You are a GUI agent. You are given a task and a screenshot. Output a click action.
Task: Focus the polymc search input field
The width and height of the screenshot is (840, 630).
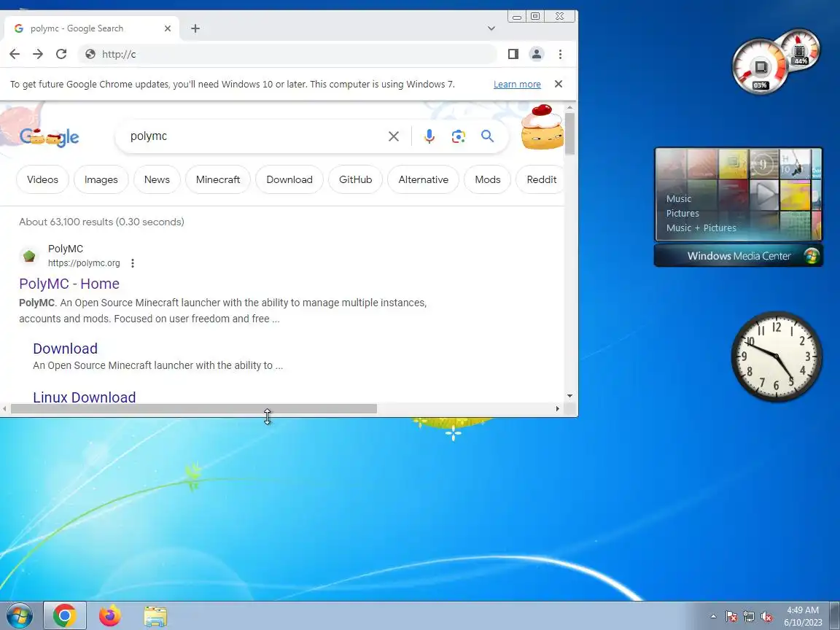[254, 136]
